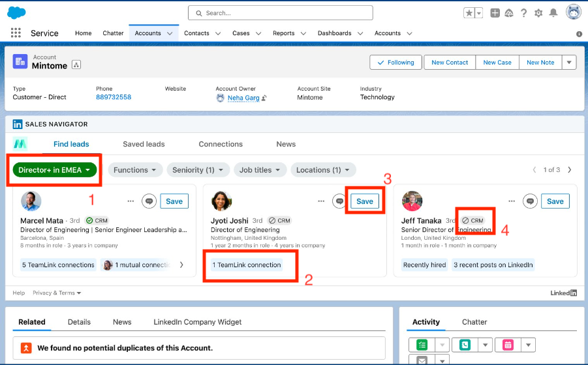Open the Job titles filter

tap(260, 170)
